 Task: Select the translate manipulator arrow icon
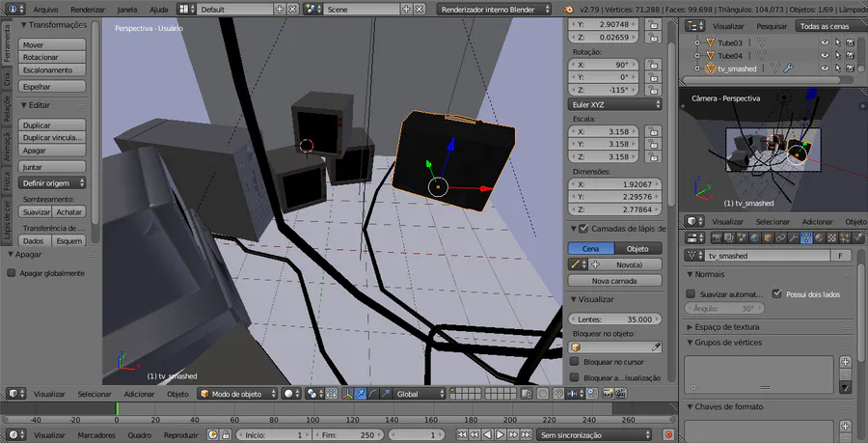point(361,394)
